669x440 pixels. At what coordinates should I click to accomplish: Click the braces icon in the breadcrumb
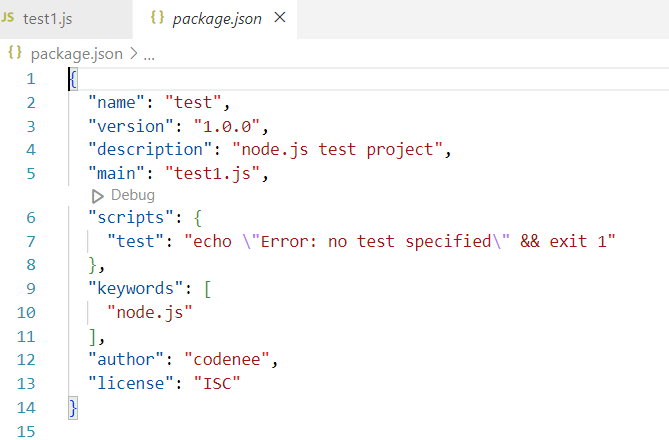coord(15,53)
